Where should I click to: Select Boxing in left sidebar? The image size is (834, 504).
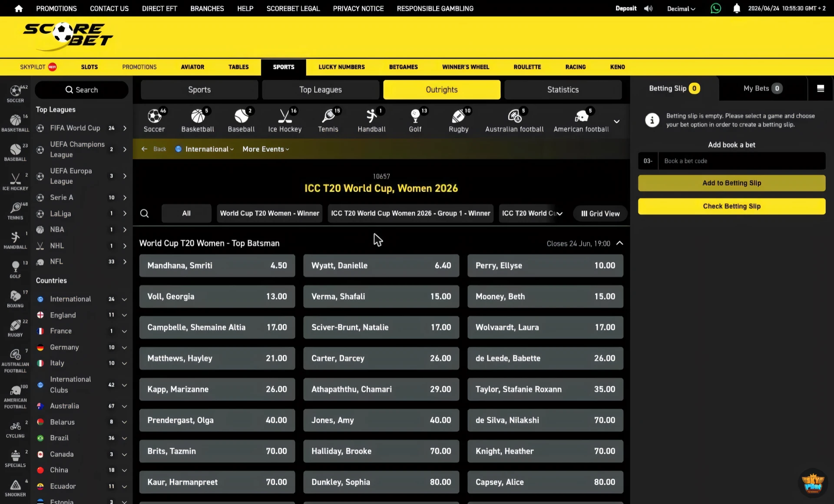pyautogui.click(x=15, y=299)
